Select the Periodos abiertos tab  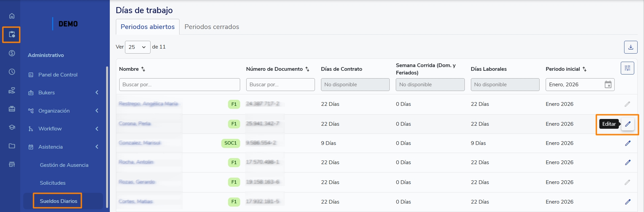pos(148,27)
